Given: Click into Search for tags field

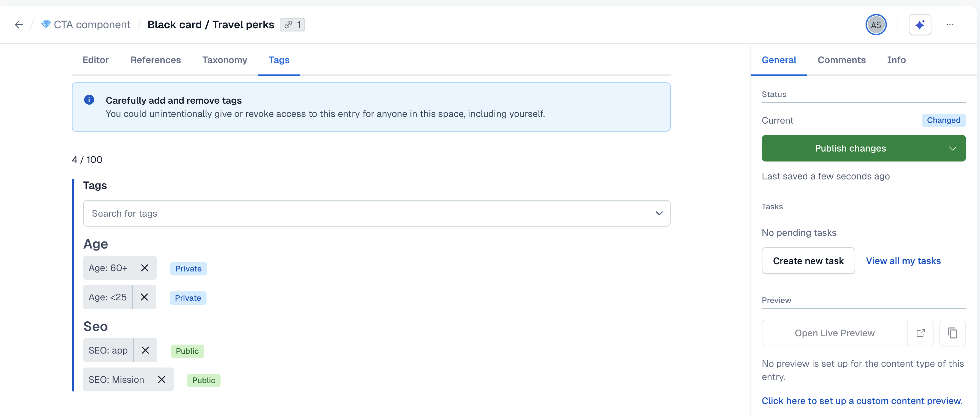Looking at the screenshot, I should 365,214.
